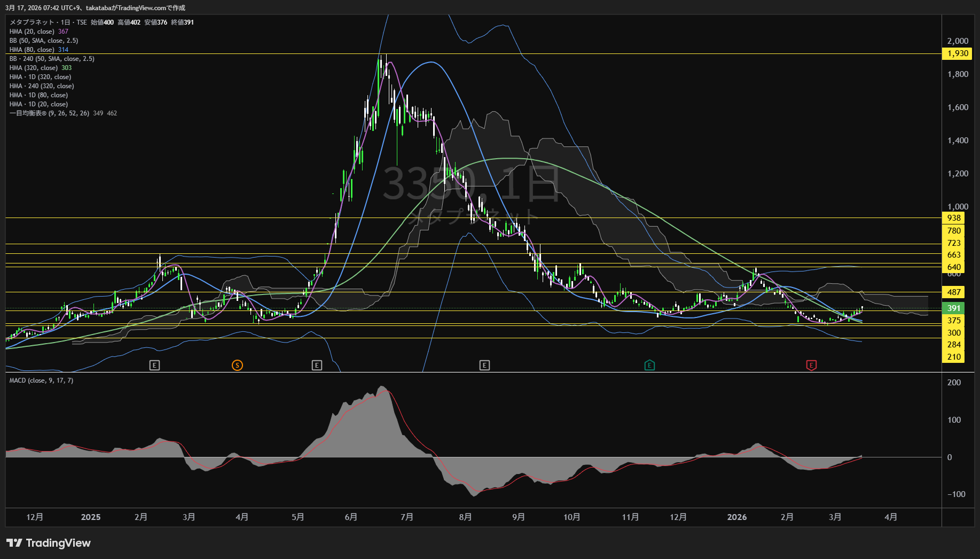Select the MACD (close, 9, 17, 7) legend
This screenshot has width=980, height=559.
(41, 381)
